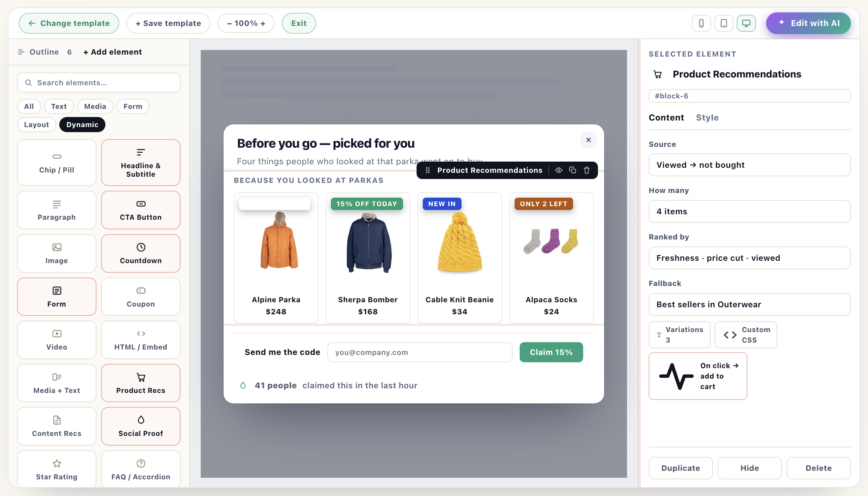
Task: Open the Source dropdown 'Viewed → not bought'
Action: point(749,165)
